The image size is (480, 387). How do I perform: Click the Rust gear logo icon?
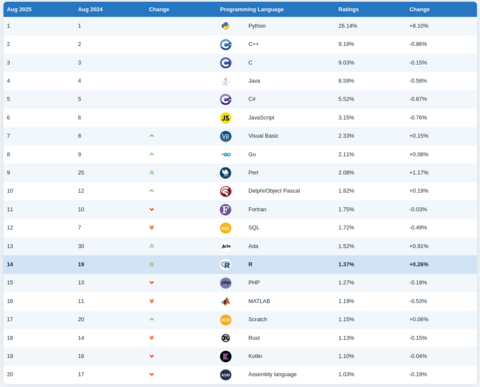[226, 338]
